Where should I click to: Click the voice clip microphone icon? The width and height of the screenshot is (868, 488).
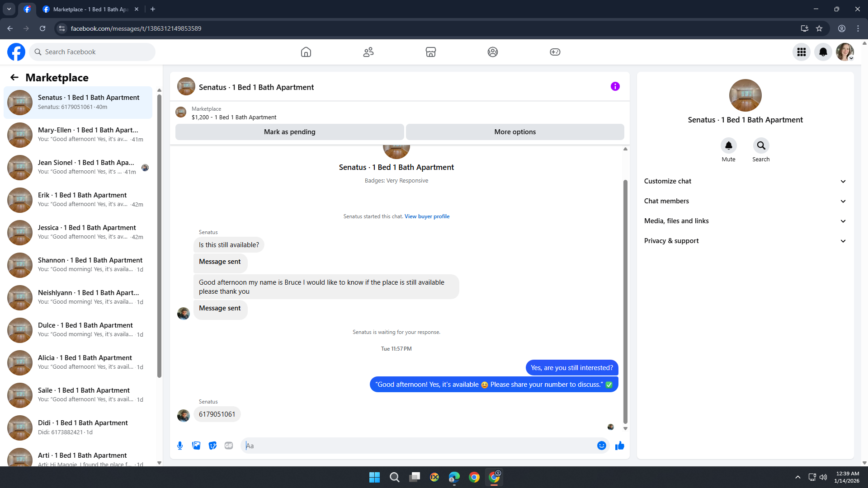pos(180,446)
